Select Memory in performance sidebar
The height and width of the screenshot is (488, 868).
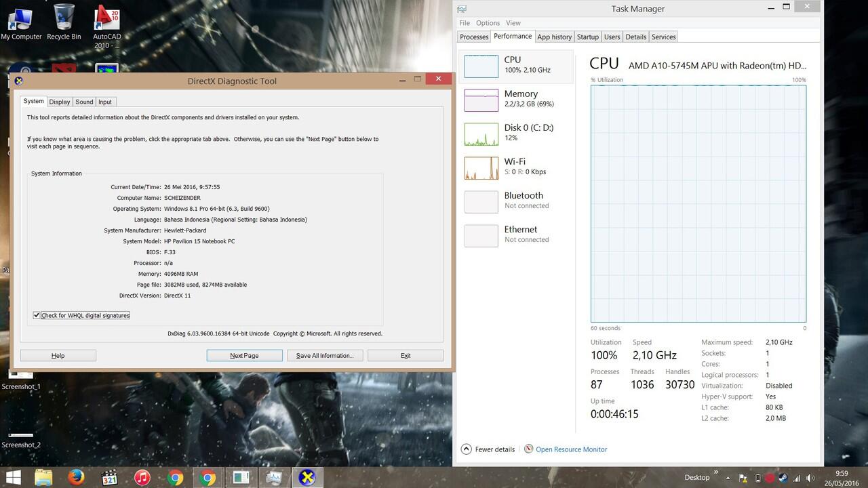point(517,100)
